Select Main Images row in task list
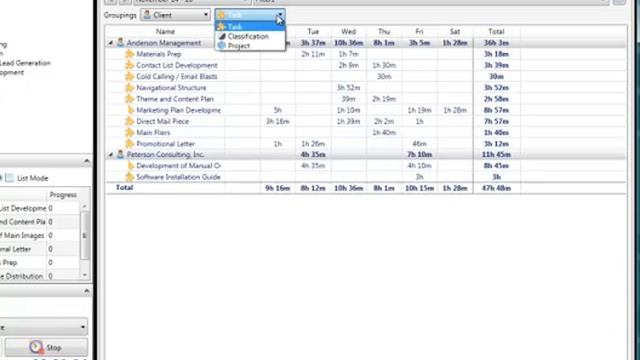640x360 pixels. pyautogui.click(x=22, y=236)
